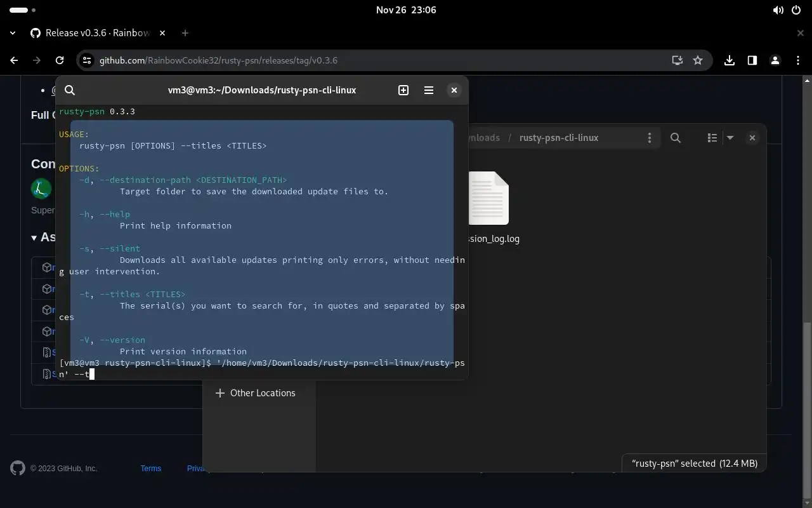Click the install app icon in address bar
This screenshot has height=508, width=812.
678,60
